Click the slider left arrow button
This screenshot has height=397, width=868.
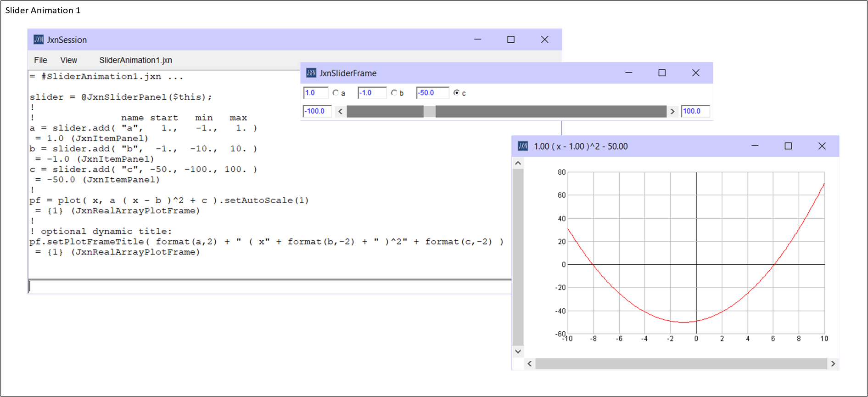(x=340, y=111)
